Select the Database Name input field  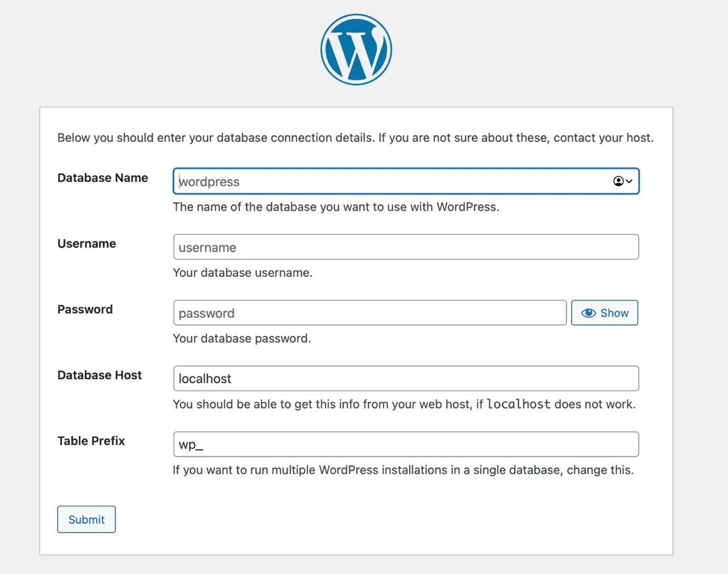(368, 181)
